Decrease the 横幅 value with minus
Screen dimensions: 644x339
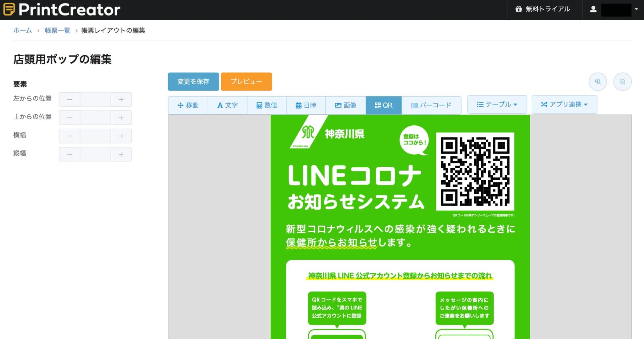[69, 136]
